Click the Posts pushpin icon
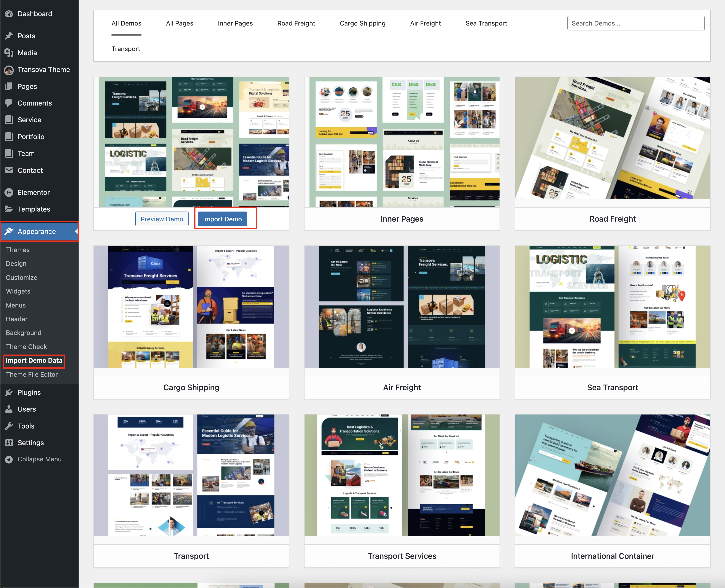Image resolution: width=725 pixels, height=588 pixels. point(9,36)
